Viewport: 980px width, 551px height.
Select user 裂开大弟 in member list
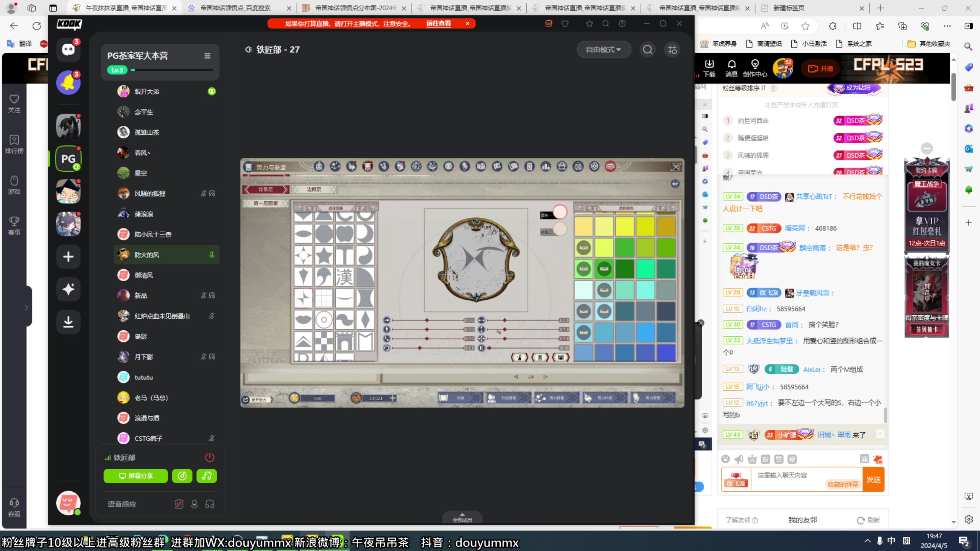click(167, 91)
